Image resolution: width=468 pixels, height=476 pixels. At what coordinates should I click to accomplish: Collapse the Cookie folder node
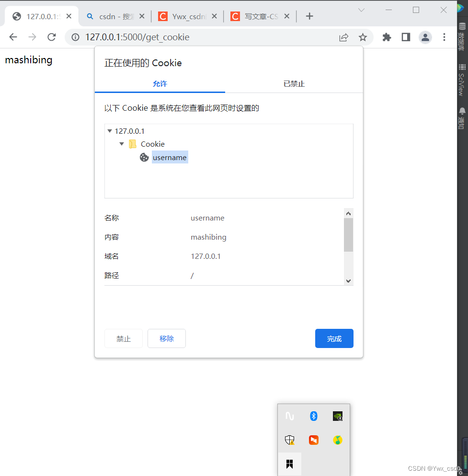click(x=122, y=144)
